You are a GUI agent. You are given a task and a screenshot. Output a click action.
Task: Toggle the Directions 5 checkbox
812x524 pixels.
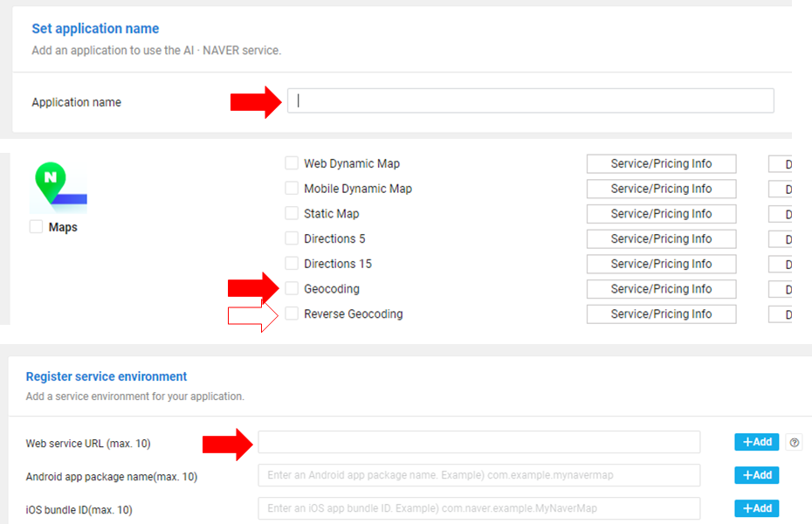pyautogui.click(x=292, y=238)
